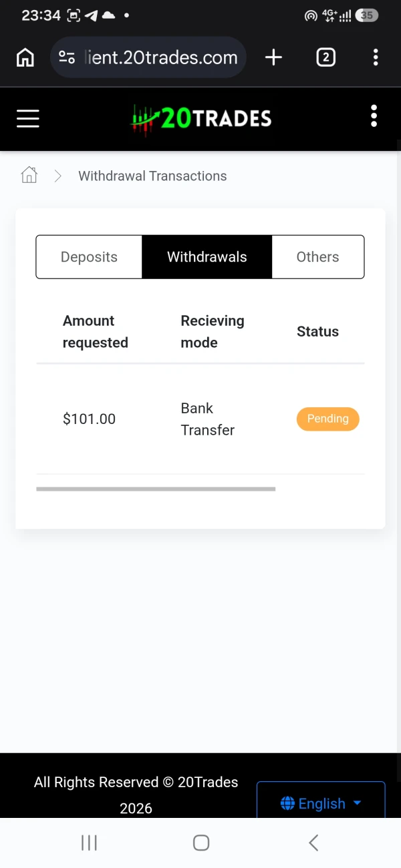The height and width of the screenshot is (868, 401).
Task: Open the hamburger navigation menu
Action: (x=28, y=119)
